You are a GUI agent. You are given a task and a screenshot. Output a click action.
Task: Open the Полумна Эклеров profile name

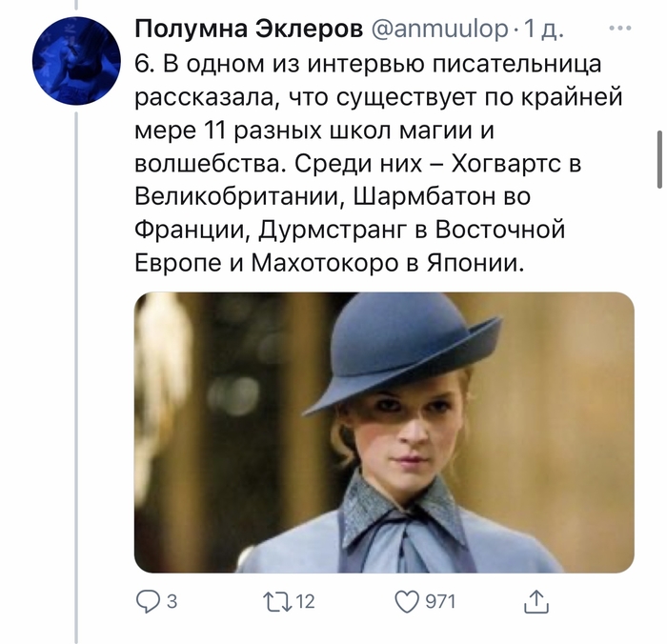coord(248,30)
